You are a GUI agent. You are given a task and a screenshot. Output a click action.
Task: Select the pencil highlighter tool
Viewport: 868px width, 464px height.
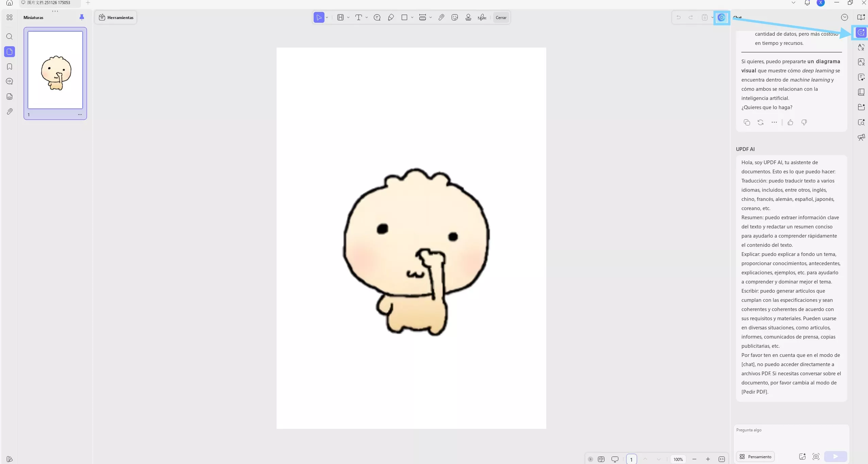pos(391,17)
